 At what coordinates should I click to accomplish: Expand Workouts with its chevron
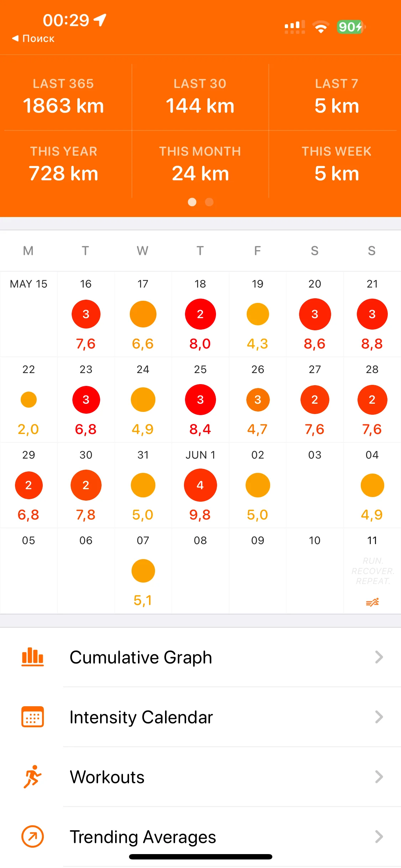coord(379,777)
